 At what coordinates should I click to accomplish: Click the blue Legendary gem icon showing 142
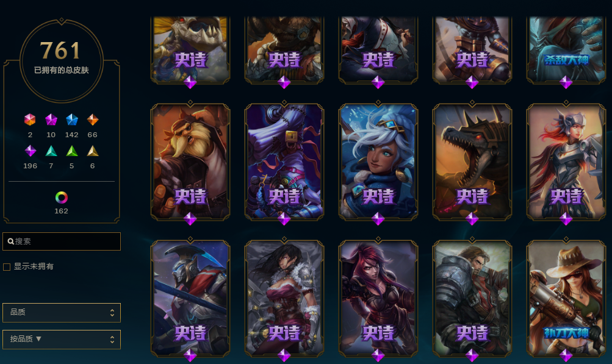coord(72,120)
